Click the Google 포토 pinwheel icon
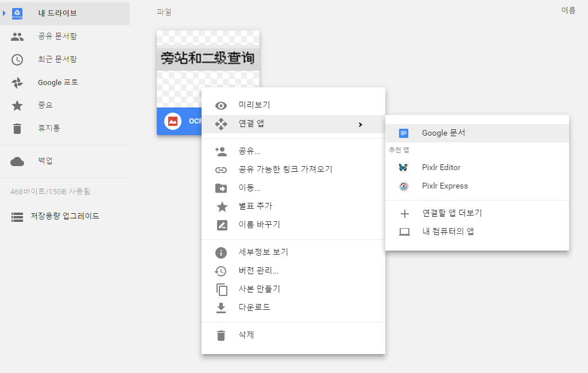This screenshot has width=588, height=373. point(17,83)
